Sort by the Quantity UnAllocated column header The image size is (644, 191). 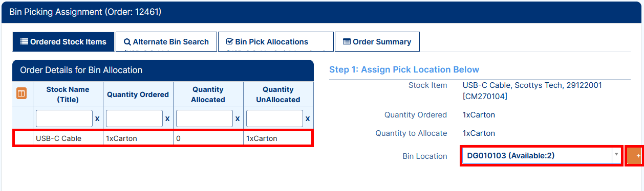click(278, 94)
